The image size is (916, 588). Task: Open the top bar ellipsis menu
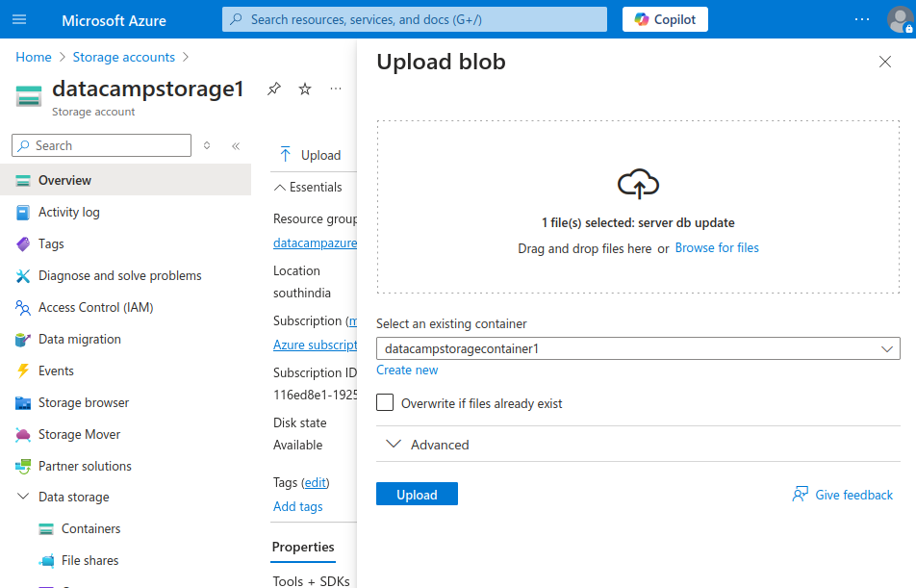click(862, 19)
